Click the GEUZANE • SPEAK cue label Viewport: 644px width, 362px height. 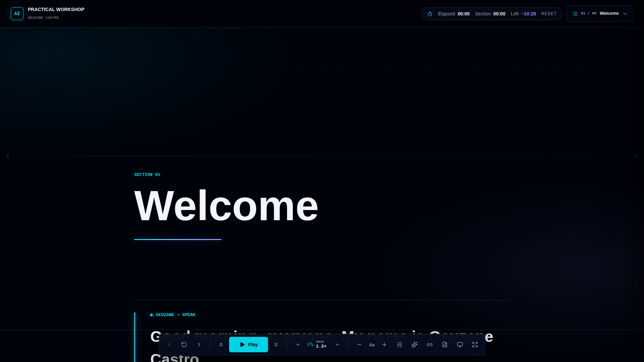click(175, 315)
